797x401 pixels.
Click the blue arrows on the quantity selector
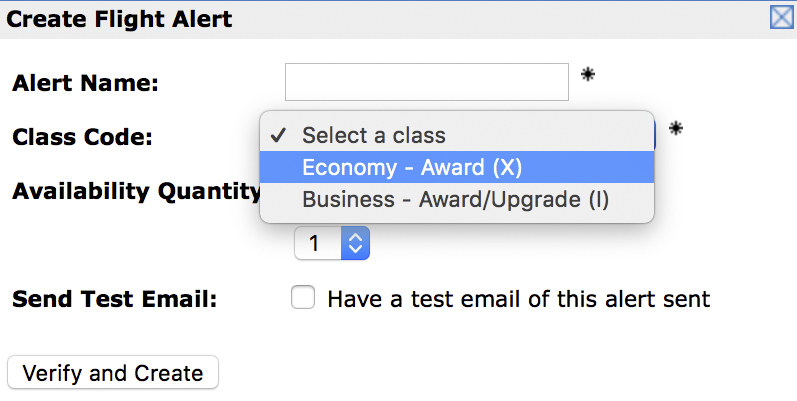(x=355, y=242)
